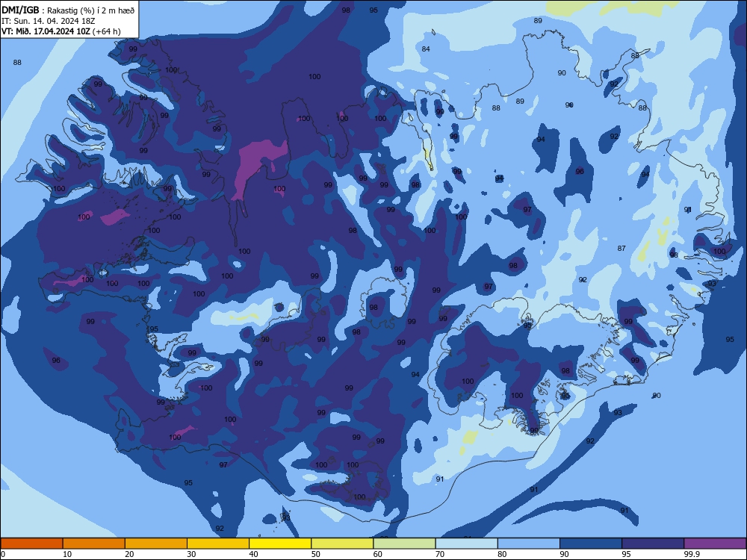The height and width of the screenshot is (560, 747).
Task: Click the lightest blue 70–80 legend swatch
Action: pyautogui.click(x=466, y=544)
